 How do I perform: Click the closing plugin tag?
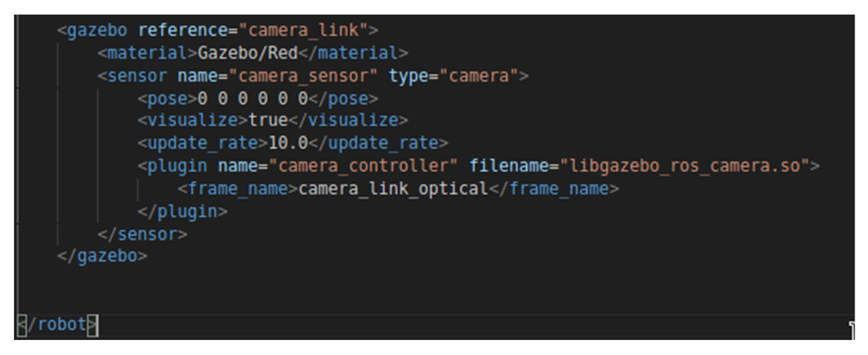coord(183,211)
